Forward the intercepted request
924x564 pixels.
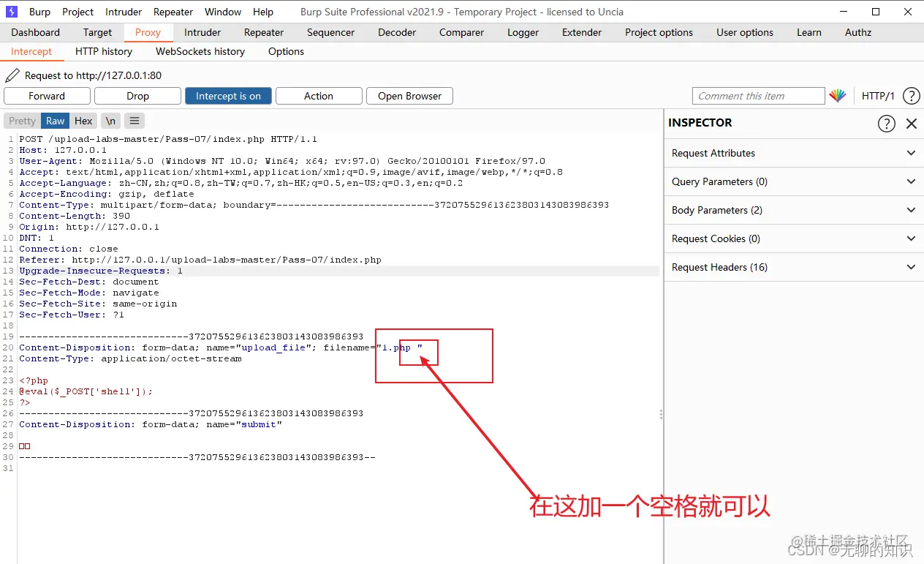click(47, 96)
